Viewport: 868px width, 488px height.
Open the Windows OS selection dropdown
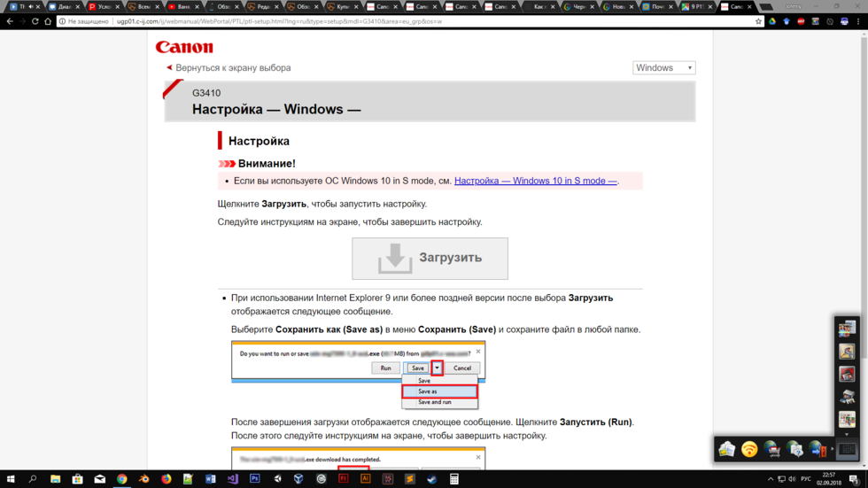663,68
